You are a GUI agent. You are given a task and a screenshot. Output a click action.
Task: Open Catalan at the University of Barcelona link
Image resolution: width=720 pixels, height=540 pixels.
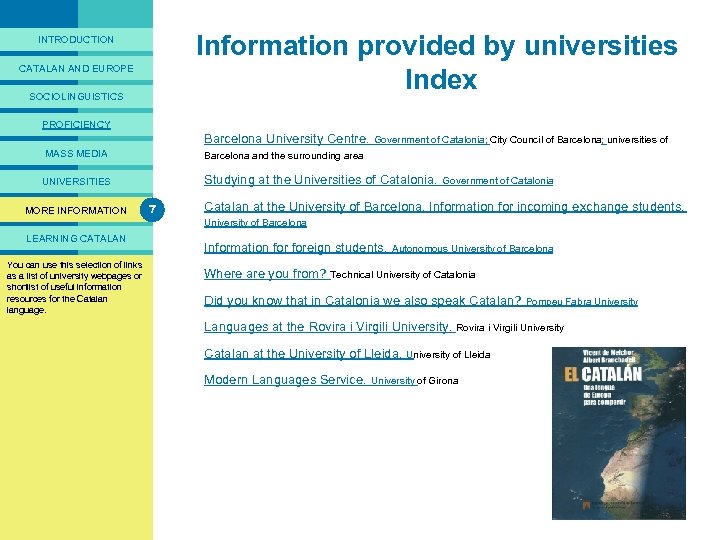[445, 207]
